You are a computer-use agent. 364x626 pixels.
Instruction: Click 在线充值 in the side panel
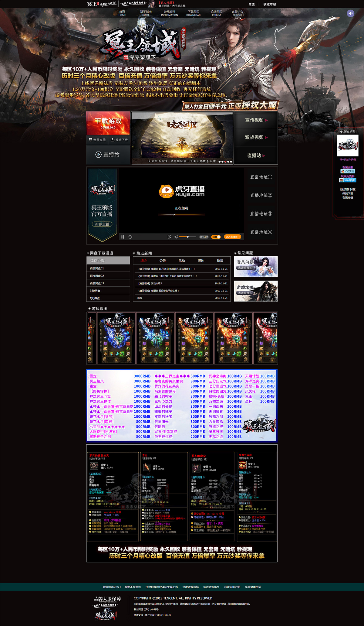(x=348, y=198)
